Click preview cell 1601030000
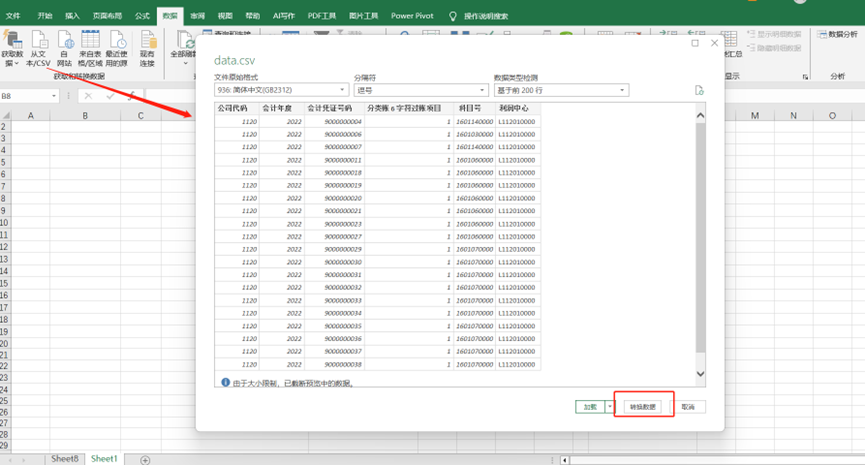 [474, 134]
